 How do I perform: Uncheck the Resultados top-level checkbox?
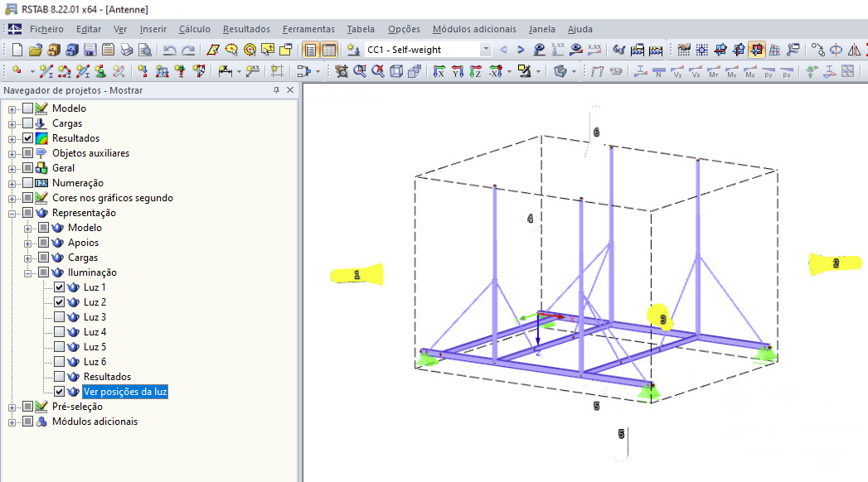tap(27, 138)
